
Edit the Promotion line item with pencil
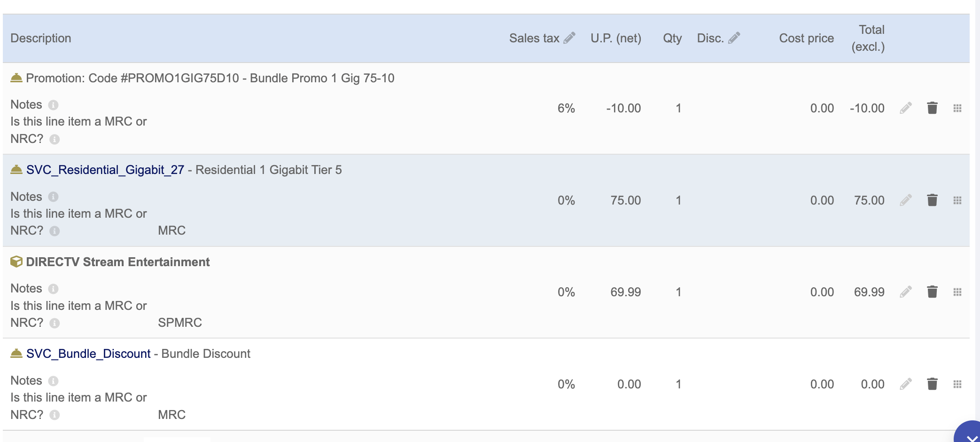tap(906, 108)
